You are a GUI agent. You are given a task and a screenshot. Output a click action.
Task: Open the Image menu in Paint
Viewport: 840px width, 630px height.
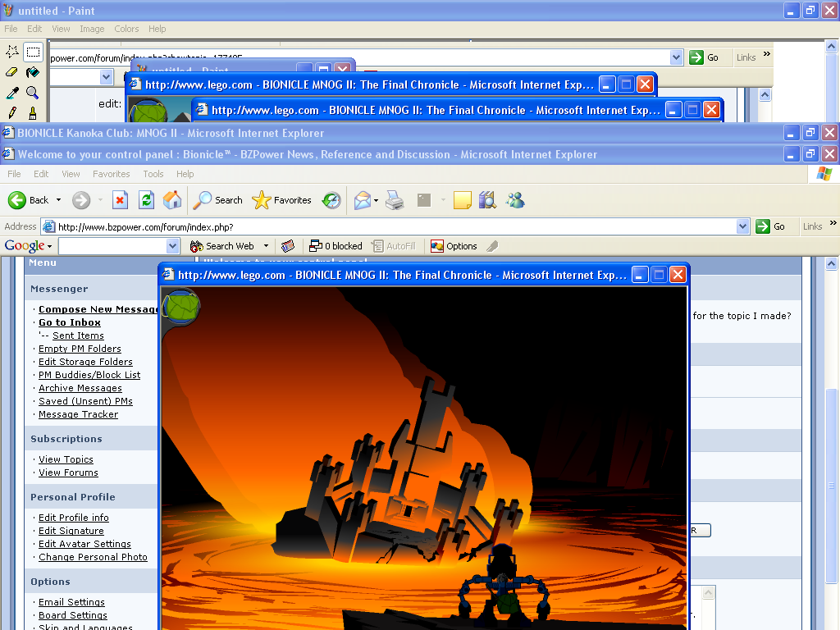(x=92, y=29)
